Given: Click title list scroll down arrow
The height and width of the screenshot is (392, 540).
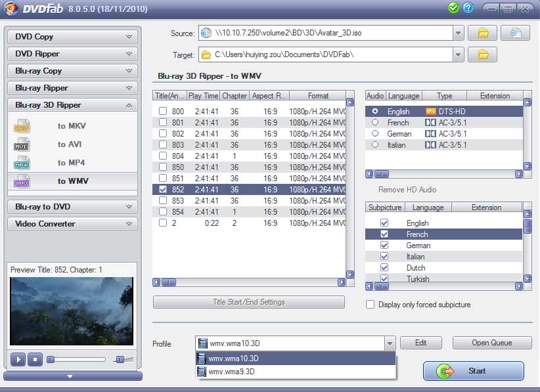Looking at the screenshot, I should point(350,274).
